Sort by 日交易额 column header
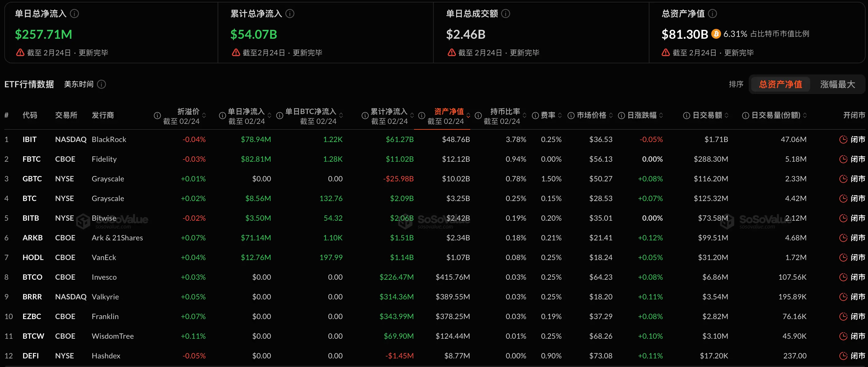 click(707, 115)
